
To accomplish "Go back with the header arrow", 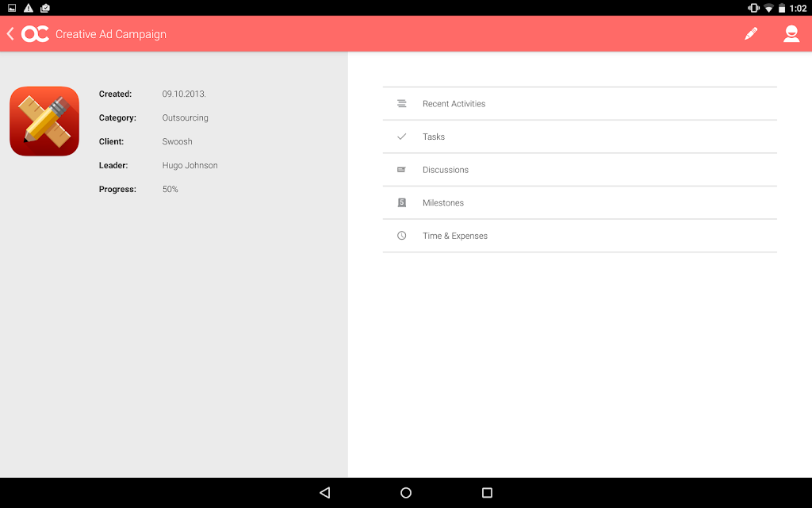I will pos(10,33).
